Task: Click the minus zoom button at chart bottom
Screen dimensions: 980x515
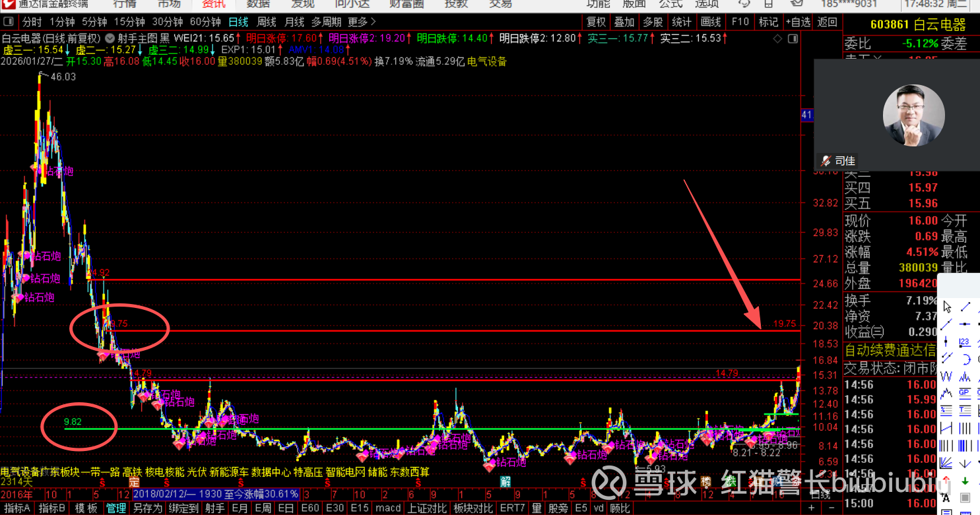Action: [830, 508]
